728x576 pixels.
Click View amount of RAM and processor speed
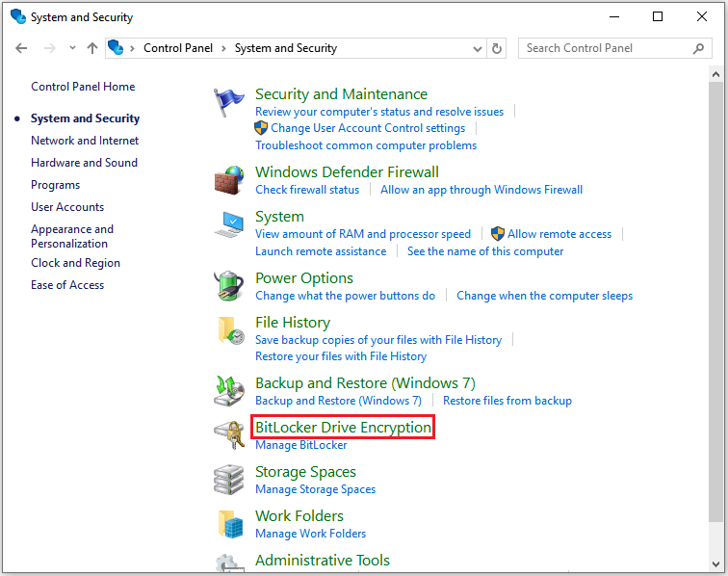coord(363,234)
